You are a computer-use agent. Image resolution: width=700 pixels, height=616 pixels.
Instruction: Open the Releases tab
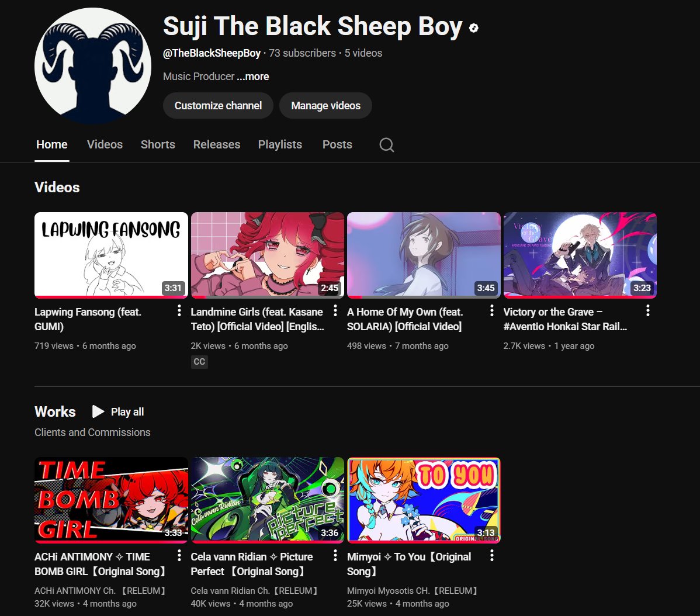(217, 144)
